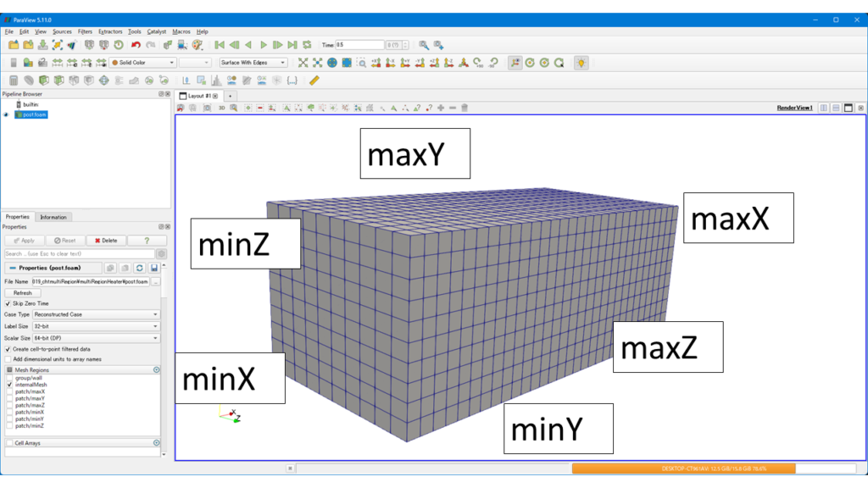
Task: Open the Solid Color coloring dropdown
Action: pyautogui.click(x=142, y=63)
